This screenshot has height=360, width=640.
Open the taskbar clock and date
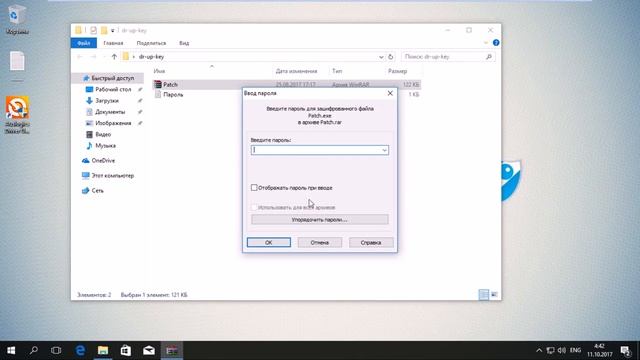600,350
